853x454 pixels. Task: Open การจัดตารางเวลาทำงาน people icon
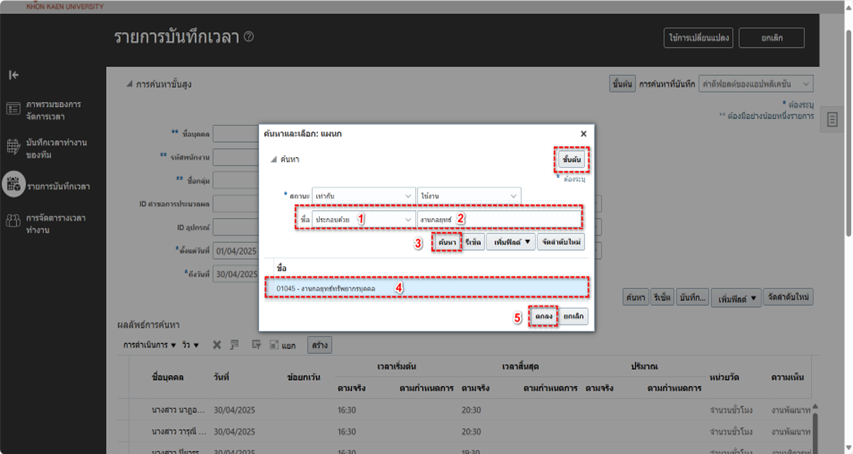[x=13, y=220]
